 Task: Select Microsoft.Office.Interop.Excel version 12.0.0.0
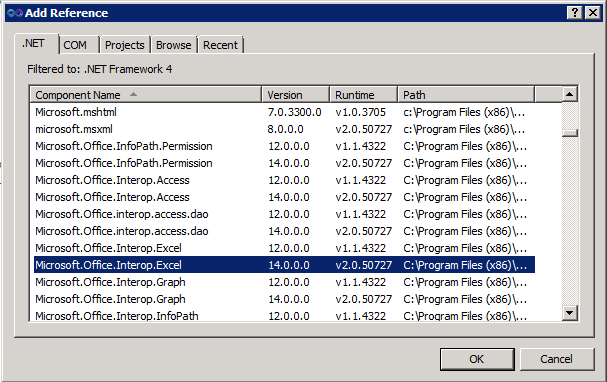click(x=284, y=248)
